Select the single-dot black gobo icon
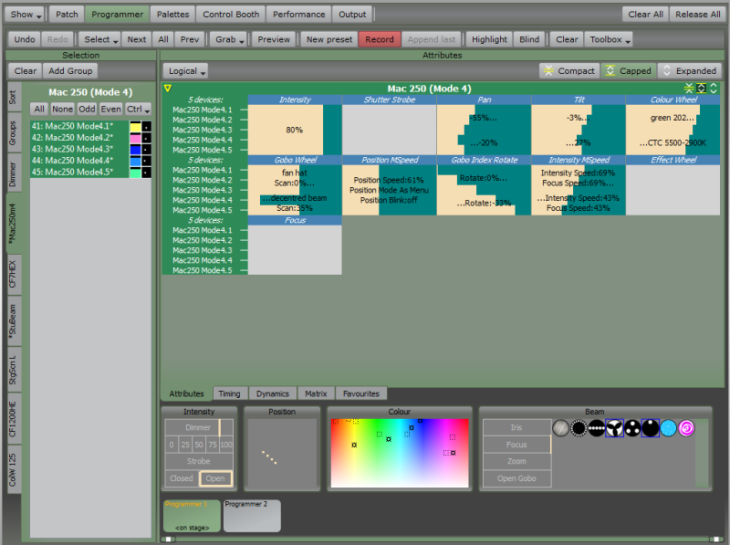Viewport: 730px width, 545px height. pyautogui.click(x=650, y=428)
